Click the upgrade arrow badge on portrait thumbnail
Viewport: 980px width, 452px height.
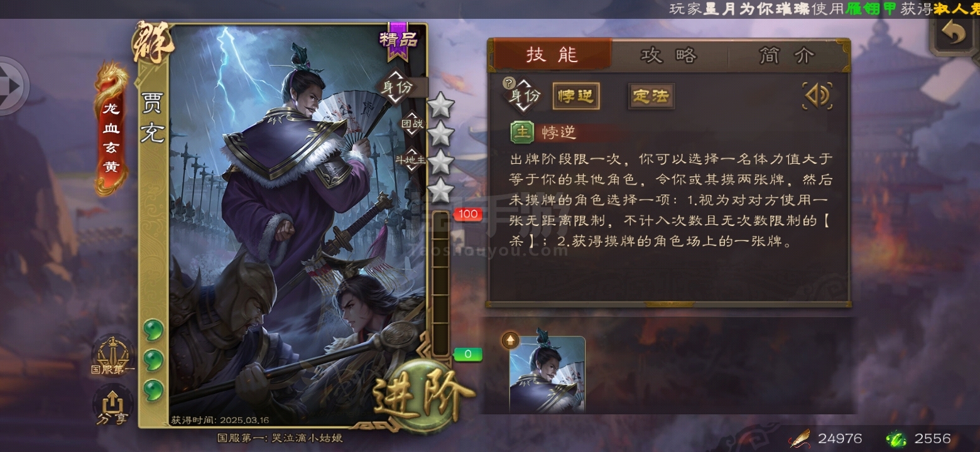click(510, 341)
